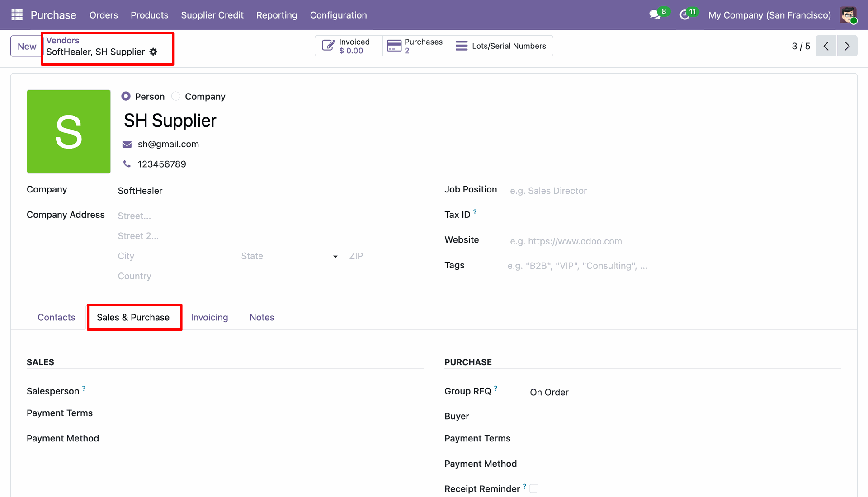The image size is (868, 497).
Task: Open the Reporting menu
Action: point(277,15)
